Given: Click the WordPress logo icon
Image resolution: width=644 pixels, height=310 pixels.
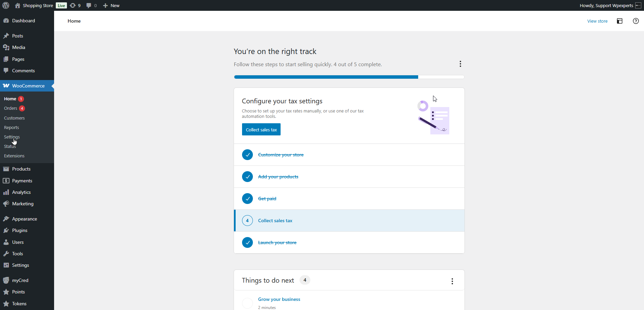Looking at the screenshot, I should tap(6, 5).
